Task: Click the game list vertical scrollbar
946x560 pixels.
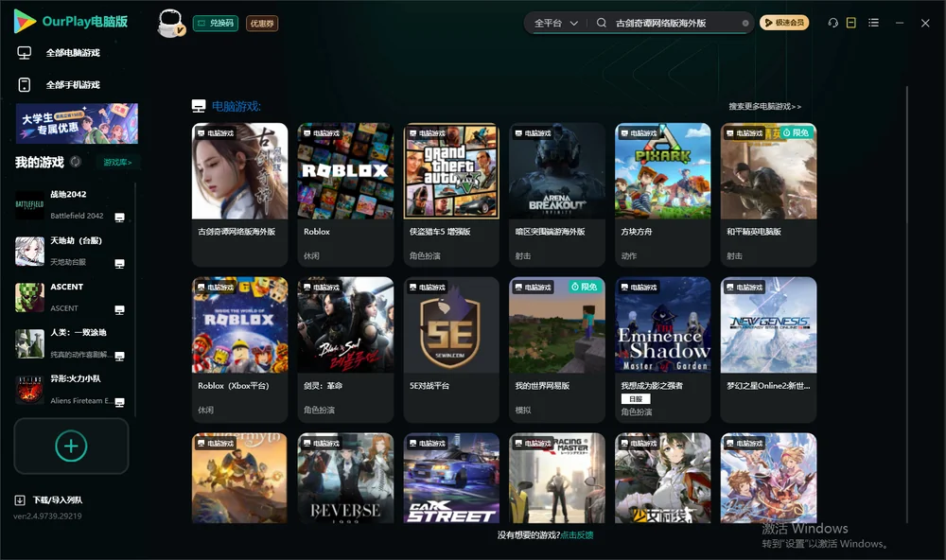Action: (907, 303)
